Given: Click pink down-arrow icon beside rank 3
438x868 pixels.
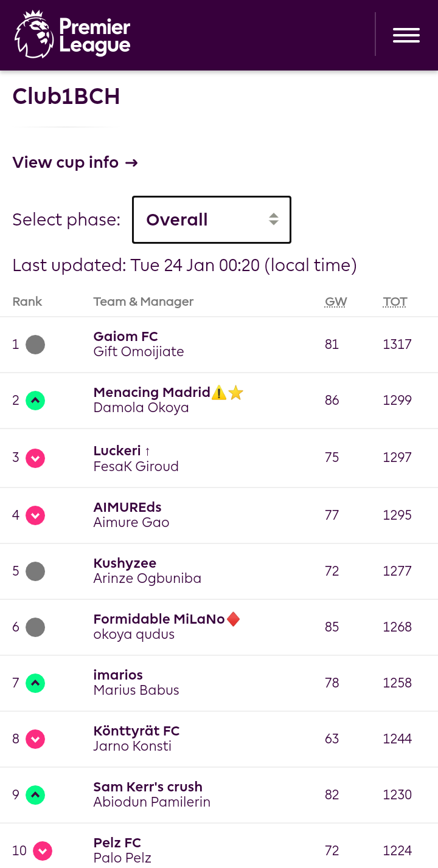Looking at the screenshot, I should pos(35,458).
